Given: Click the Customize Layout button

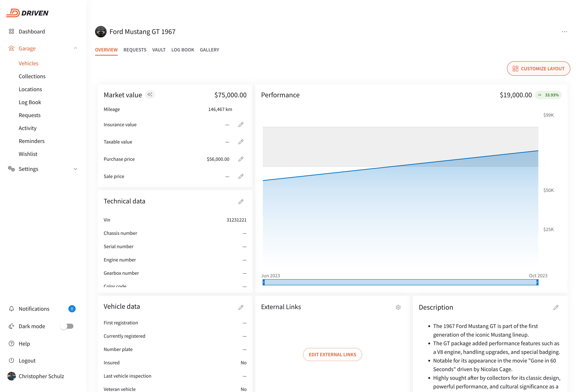Looking at the screenshot, I should point(538,69).
